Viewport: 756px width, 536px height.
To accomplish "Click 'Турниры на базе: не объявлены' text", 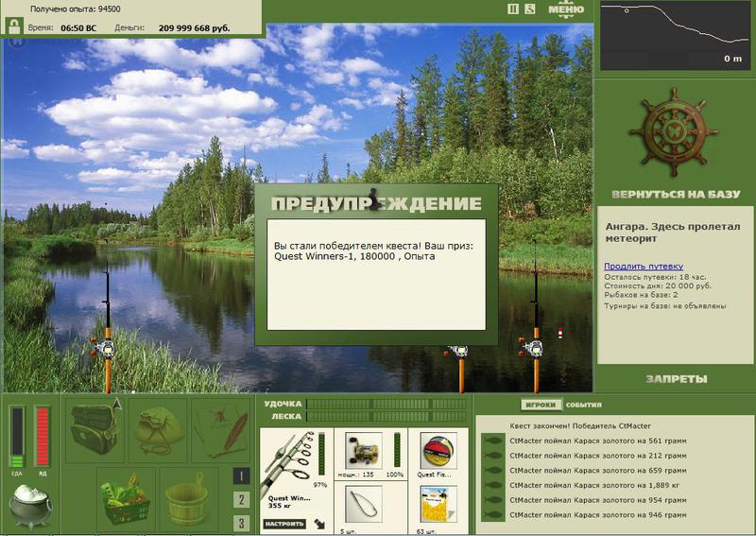I will [665, 306].
